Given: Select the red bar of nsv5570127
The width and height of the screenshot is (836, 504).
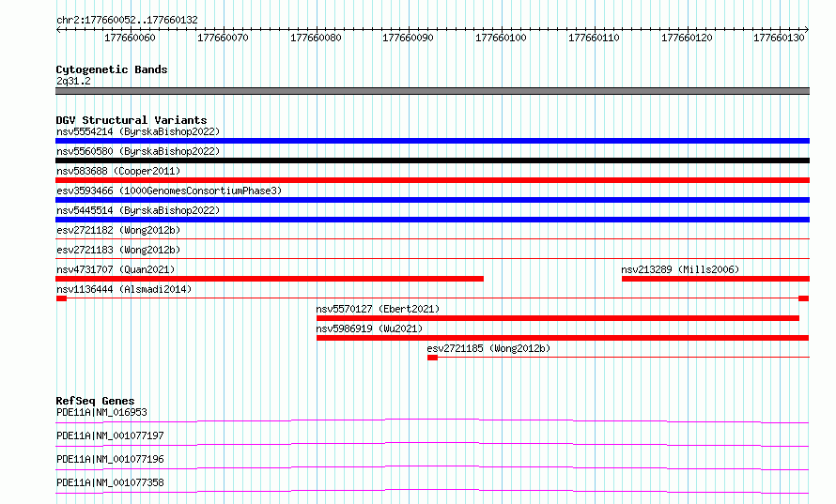Looking at the screenshot, I should coord(558,318).
